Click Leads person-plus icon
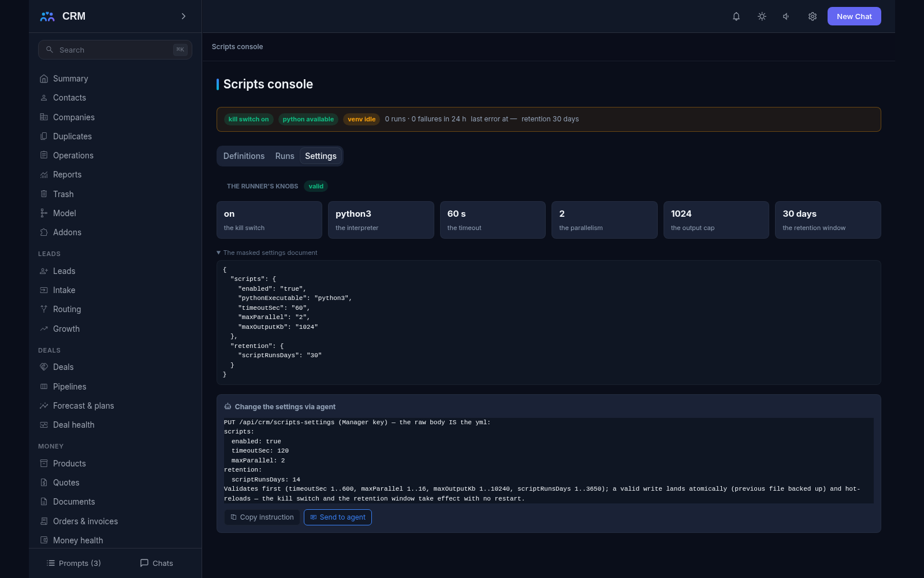 44,271
